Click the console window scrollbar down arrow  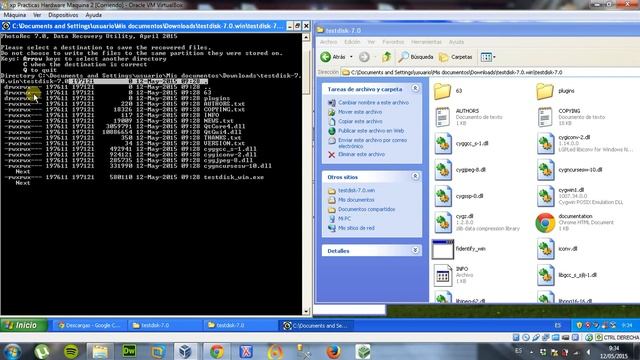tap(307, 311)
